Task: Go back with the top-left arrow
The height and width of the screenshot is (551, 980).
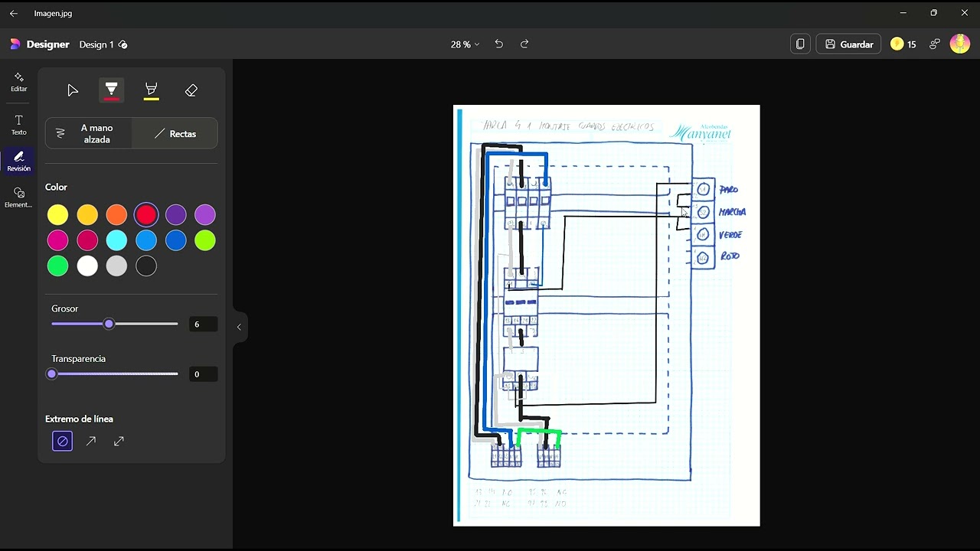Action: click(14, 14)
